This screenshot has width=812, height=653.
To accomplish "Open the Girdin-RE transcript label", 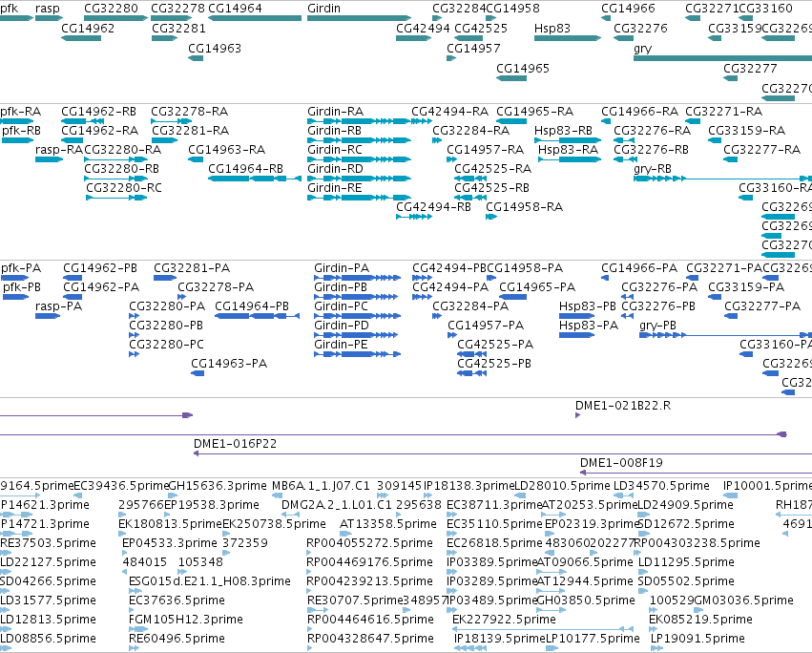I will [x=335, y=188].
